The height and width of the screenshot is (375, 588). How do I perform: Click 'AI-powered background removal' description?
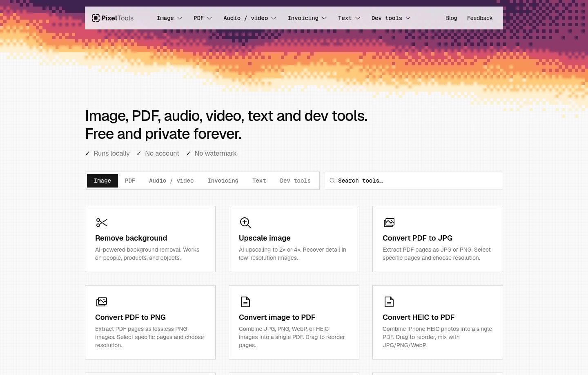(147, 254)
